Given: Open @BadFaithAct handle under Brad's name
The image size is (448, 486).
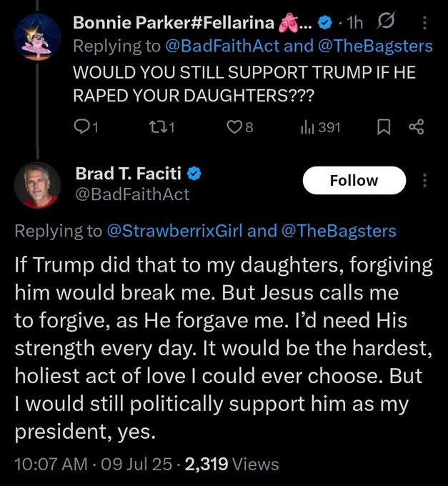Looking at the screenshot, I should (x=132, y=194).
